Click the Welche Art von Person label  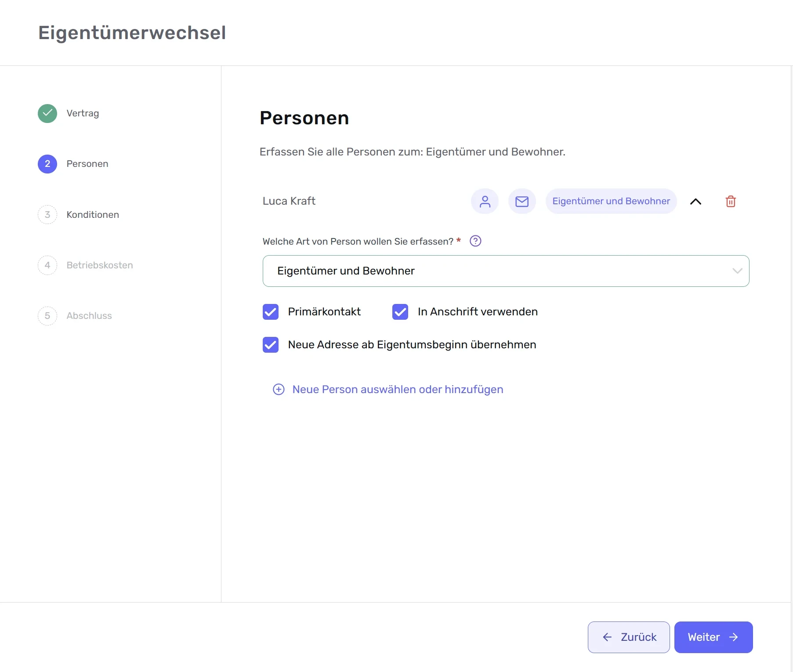point(358,242)
